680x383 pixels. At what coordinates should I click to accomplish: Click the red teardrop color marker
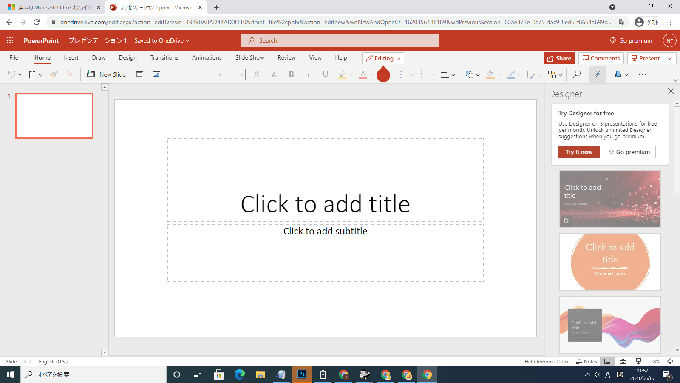(383, 74)
